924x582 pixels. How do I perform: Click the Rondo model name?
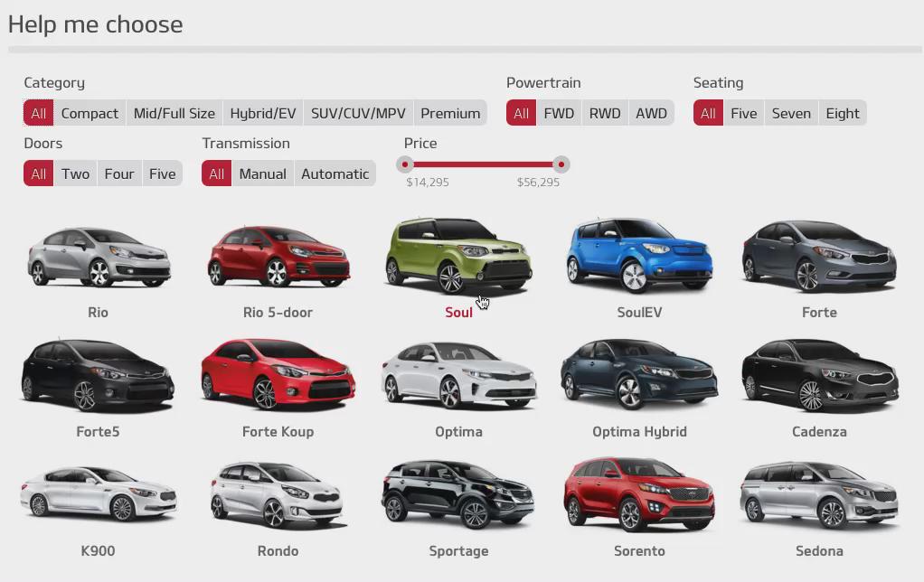278,550
